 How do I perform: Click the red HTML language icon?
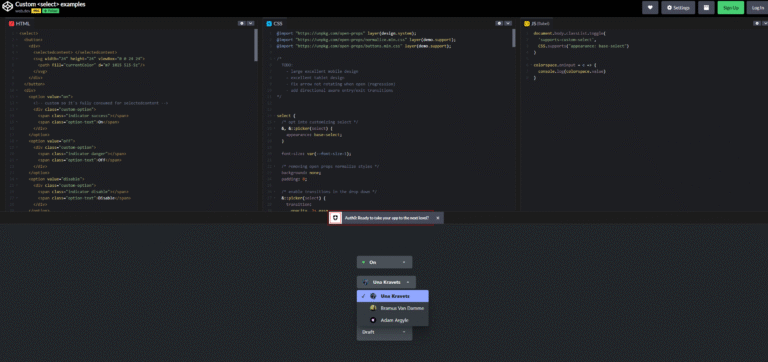[11, 23]
